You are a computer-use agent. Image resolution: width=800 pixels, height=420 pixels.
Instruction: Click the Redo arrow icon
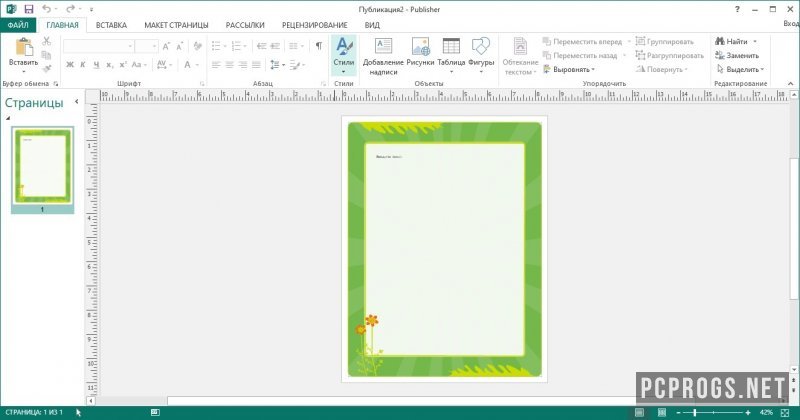[x=70, y=9]
